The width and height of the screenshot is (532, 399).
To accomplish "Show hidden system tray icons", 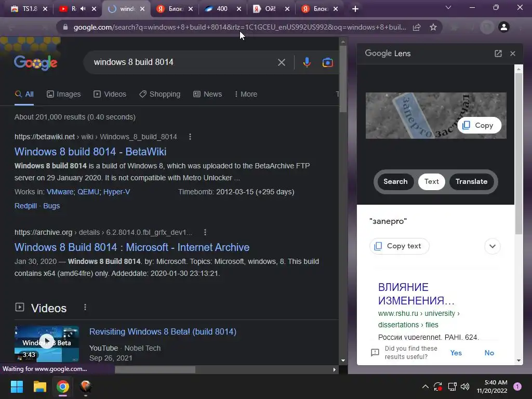I will click(425, 387).
